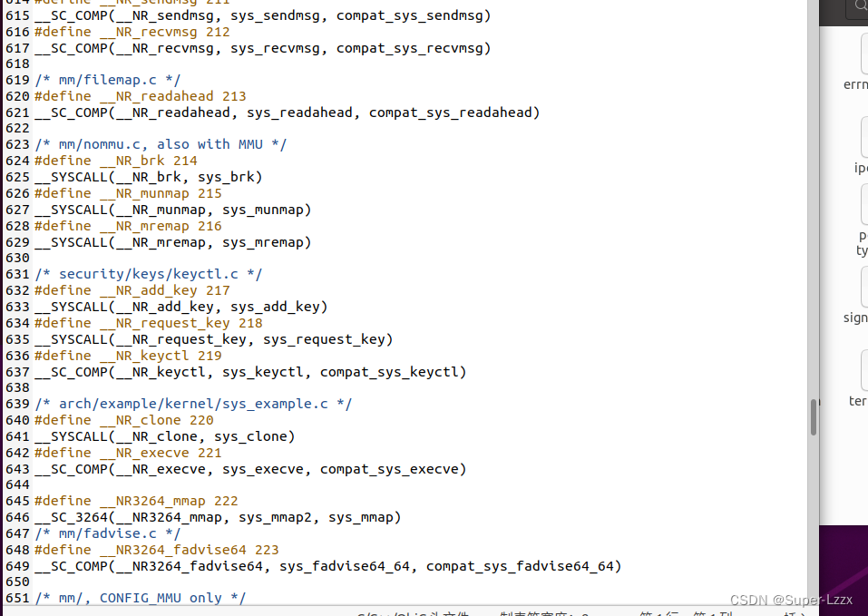
Task: Click the '/* mm/nommu.c, also with MMU */' comment
Action: click(161, 144)
